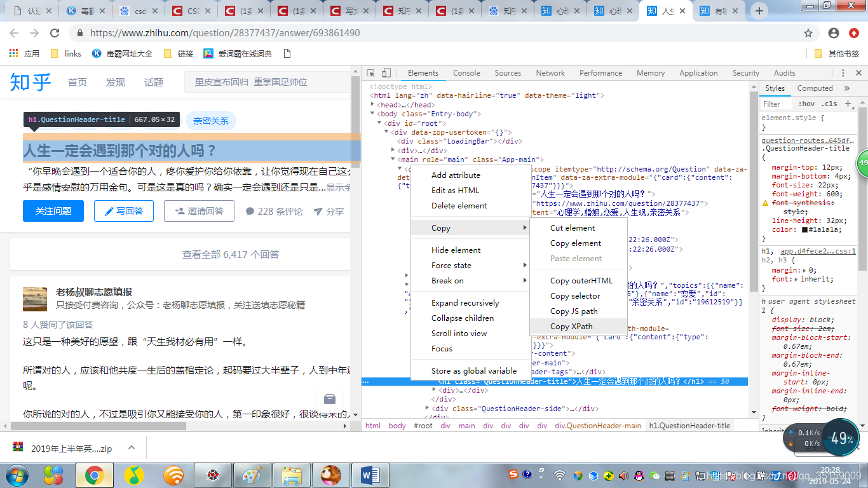Open Word from the taskbar
Viewport: 868px width, 488px height.
coord(370,475)
